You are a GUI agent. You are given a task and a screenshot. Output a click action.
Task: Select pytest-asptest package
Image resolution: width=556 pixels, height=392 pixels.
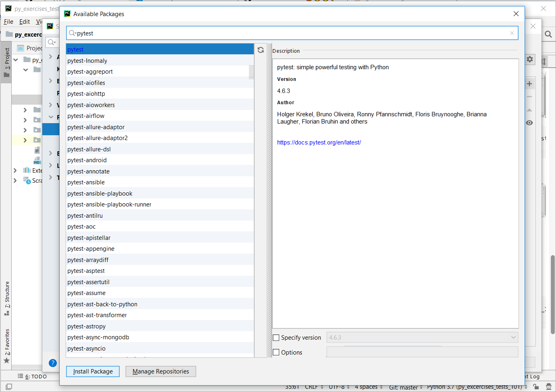(x=160, y=271)
